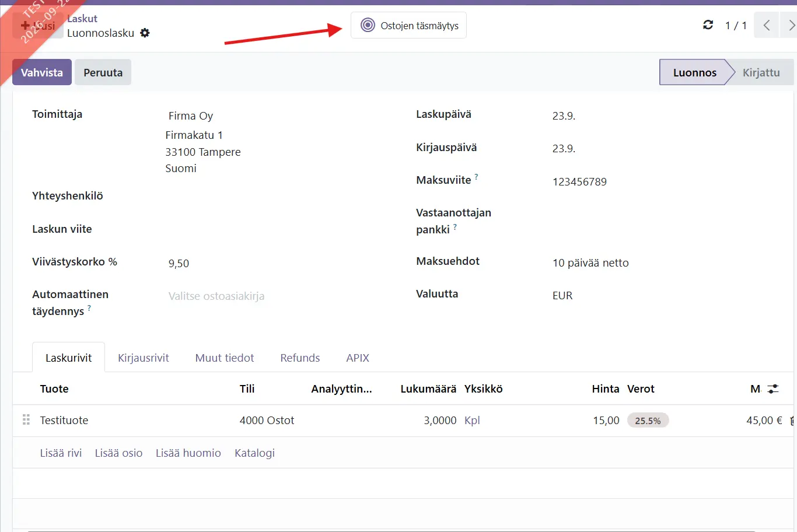The image size is (797, 532).
Task: Click the refresh icon near record counter
Action: [708, 25]
